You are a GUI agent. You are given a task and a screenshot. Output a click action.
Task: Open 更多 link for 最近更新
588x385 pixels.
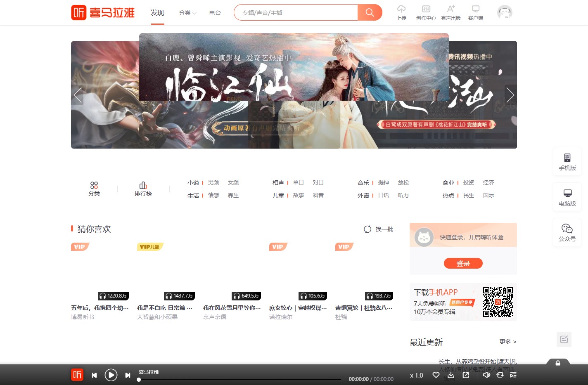(508, 342)
